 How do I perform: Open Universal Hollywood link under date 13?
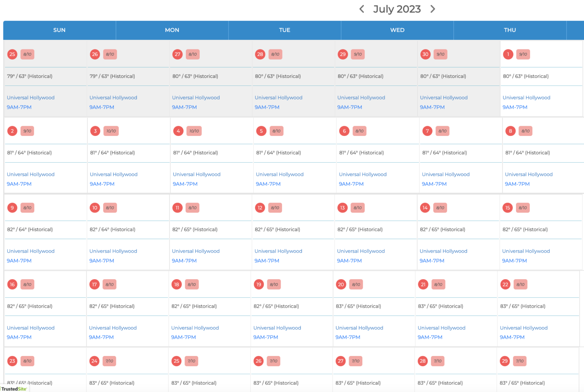[361, 251]
